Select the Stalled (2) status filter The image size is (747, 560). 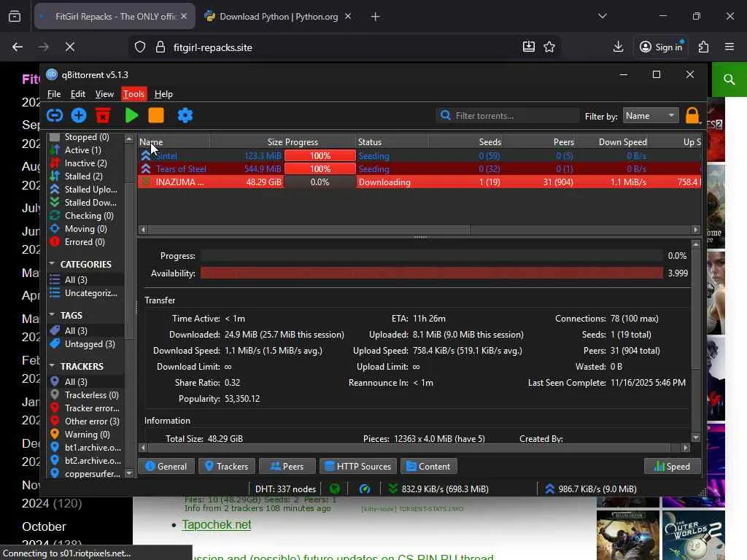(86, 176)
